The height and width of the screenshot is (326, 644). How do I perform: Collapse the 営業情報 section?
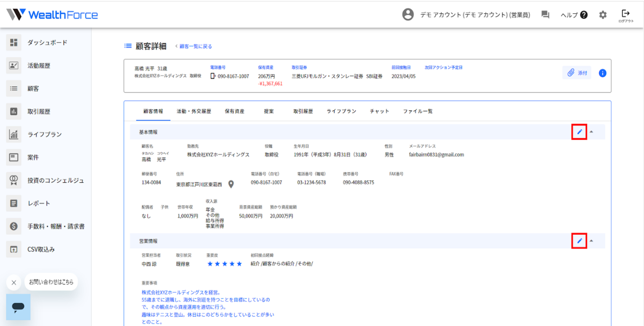pos(591,241)
